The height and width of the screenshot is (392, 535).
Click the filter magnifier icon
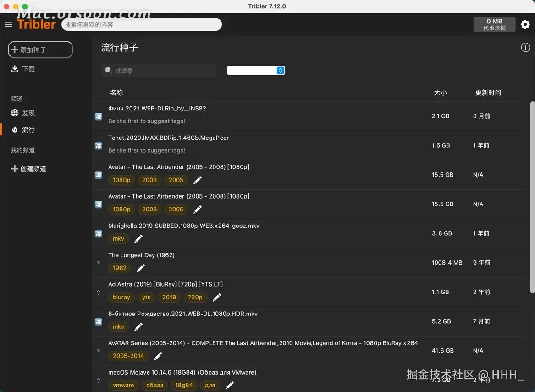coord(108,70)
